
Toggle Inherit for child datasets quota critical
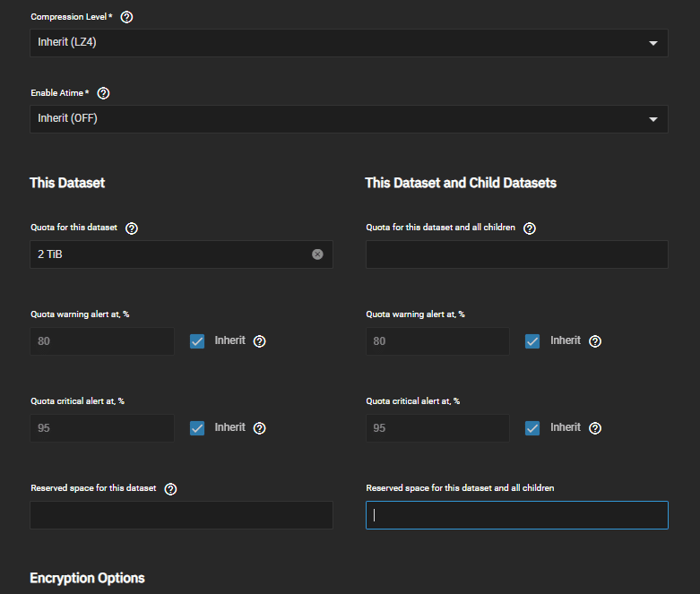[532, 428]
